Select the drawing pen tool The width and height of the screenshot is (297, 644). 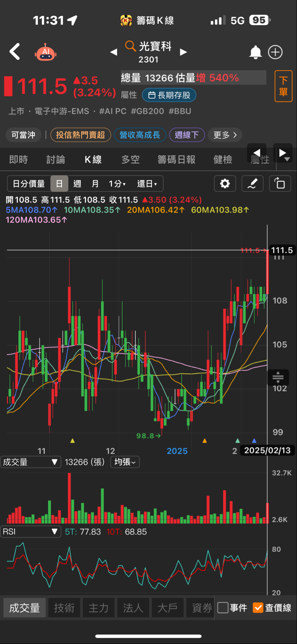(x=252, y=184)
